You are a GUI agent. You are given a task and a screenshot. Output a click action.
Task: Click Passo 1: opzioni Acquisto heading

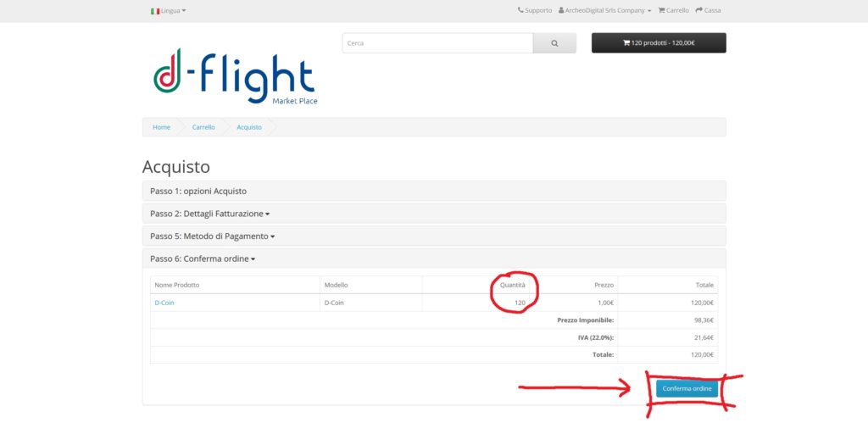tap(198, 191)
